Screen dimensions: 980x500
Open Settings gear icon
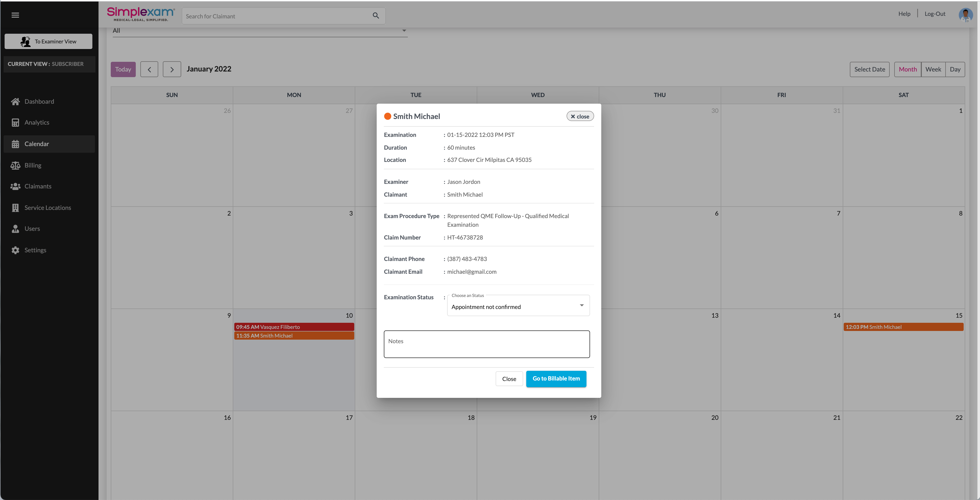coord(15,250)
